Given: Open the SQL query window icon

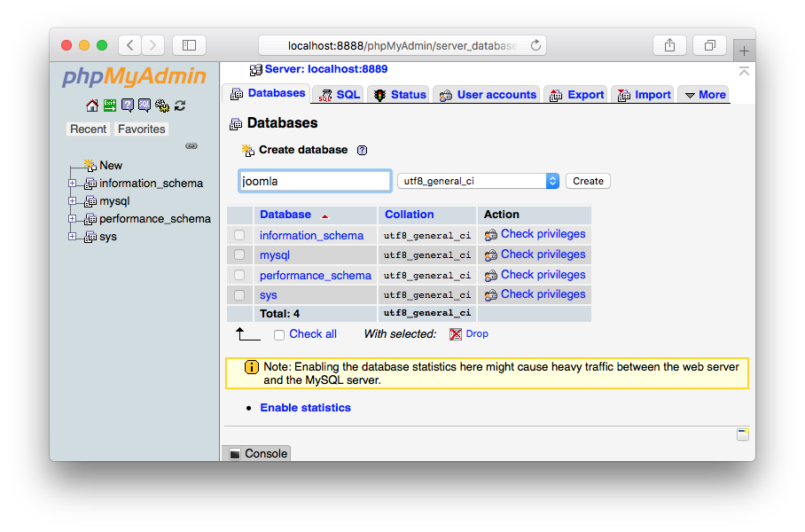Looking at the screenshot, I should 145,106.
